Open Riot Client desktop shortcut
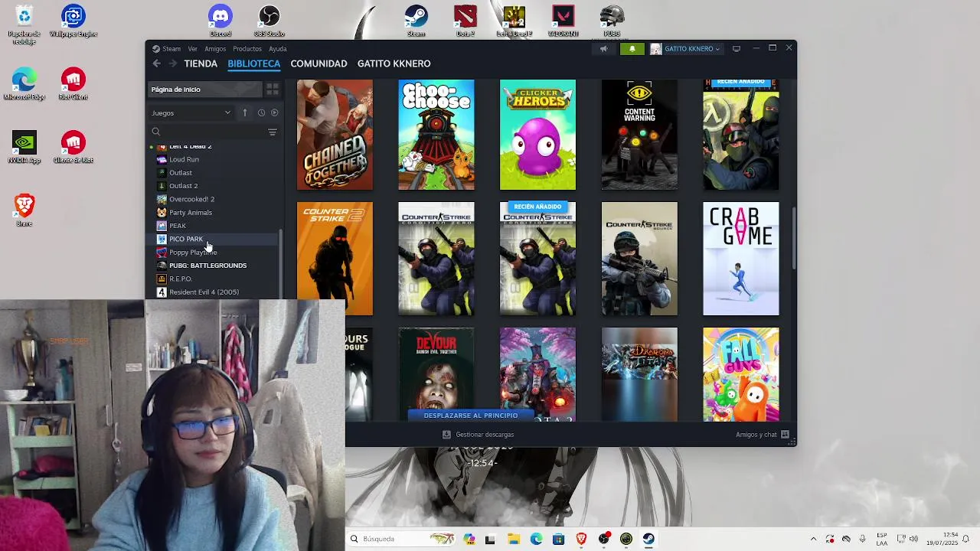The height and width of the screenshot is (551, 980). pyautogui.click(x=73, y=84)
